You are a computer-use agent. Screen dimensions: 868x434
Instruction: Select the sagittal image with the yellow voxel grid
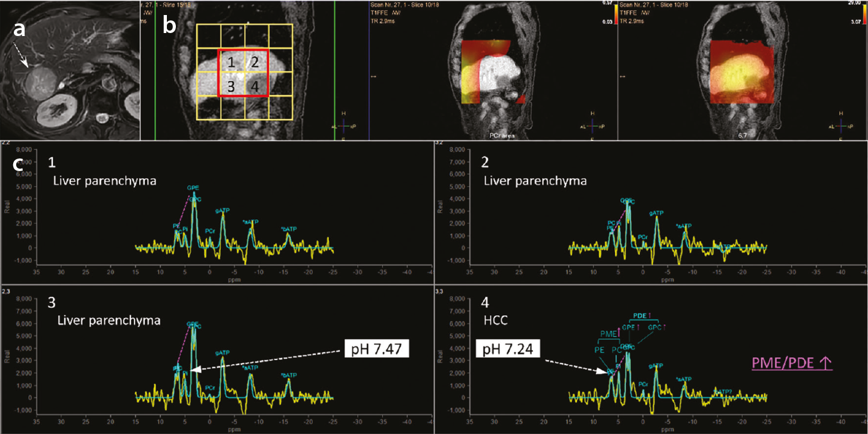click(x=255, y=70)
